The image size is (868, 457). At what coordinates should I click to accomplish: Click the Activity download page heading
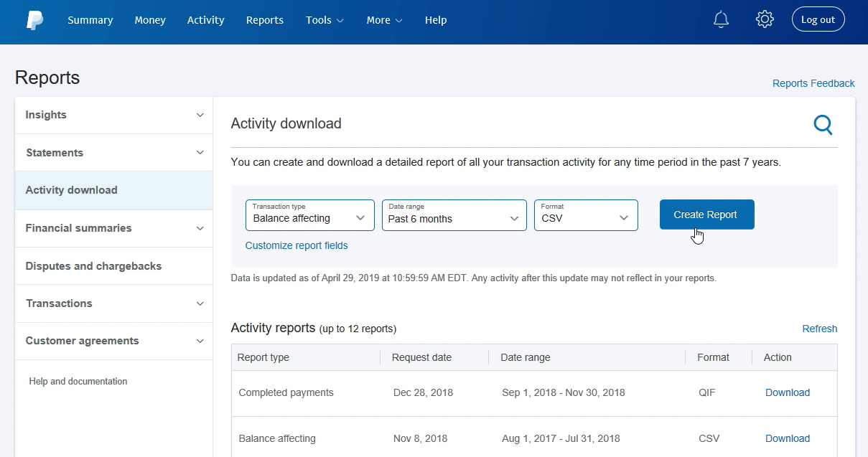(x=286, y=123)
